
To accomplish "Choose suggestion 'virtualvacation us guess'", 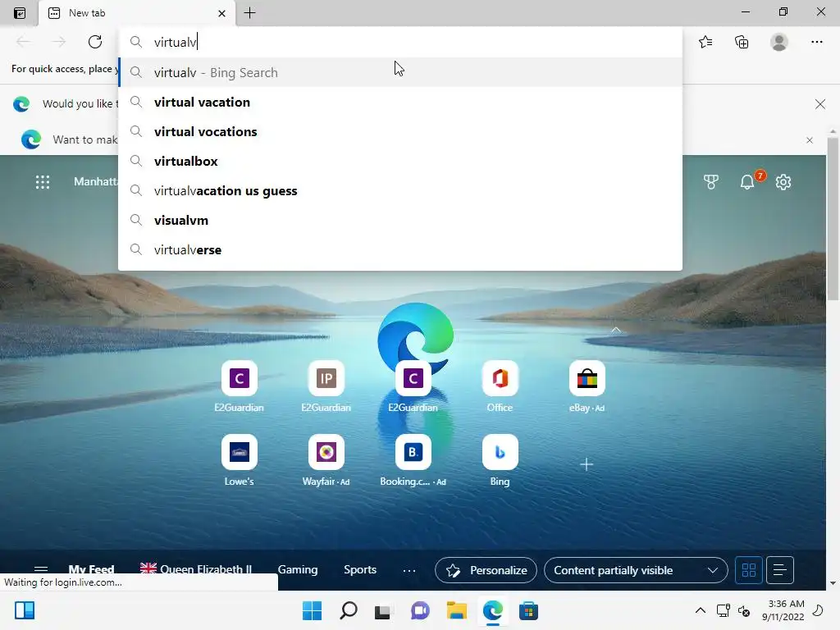I will [400, 190].
